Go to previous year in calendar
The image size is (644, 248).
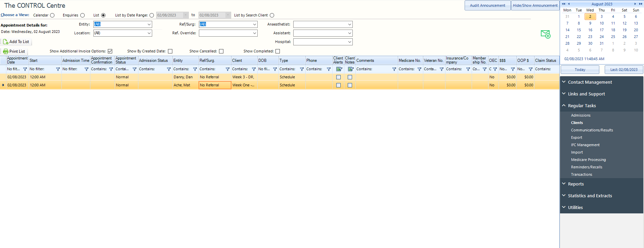point(564,4)
